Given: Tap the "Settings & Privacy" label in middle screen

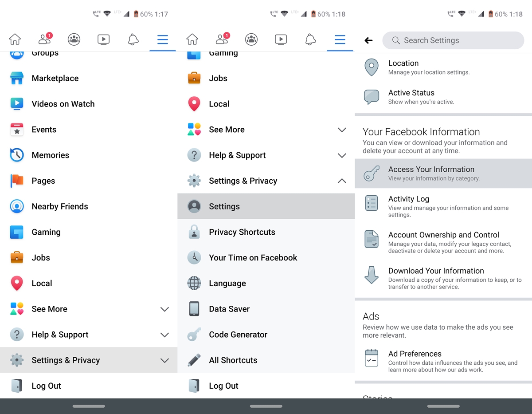Looking at the screenshot, I should 243,181.
